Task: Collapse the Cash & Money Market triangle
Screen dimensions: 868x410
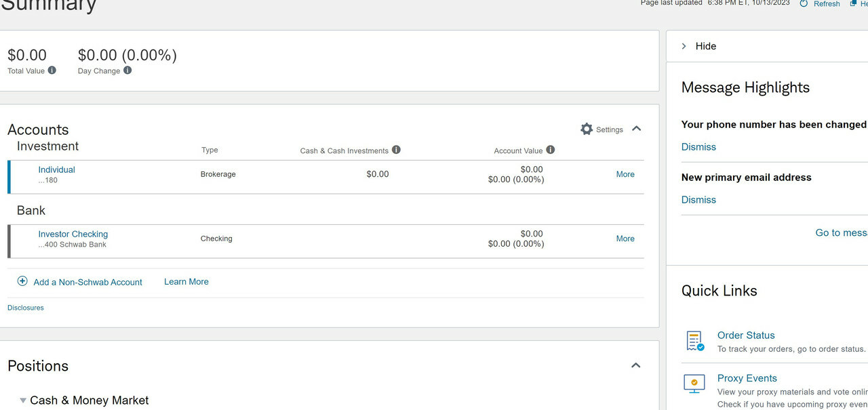Action: pyautogui.click(x=23, y=401)
